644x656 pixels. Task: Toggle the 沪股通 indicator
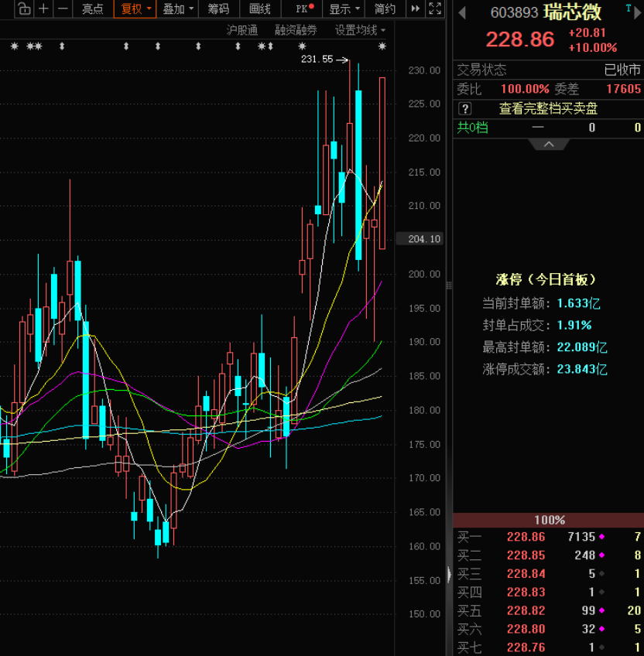tap(242, 30)
